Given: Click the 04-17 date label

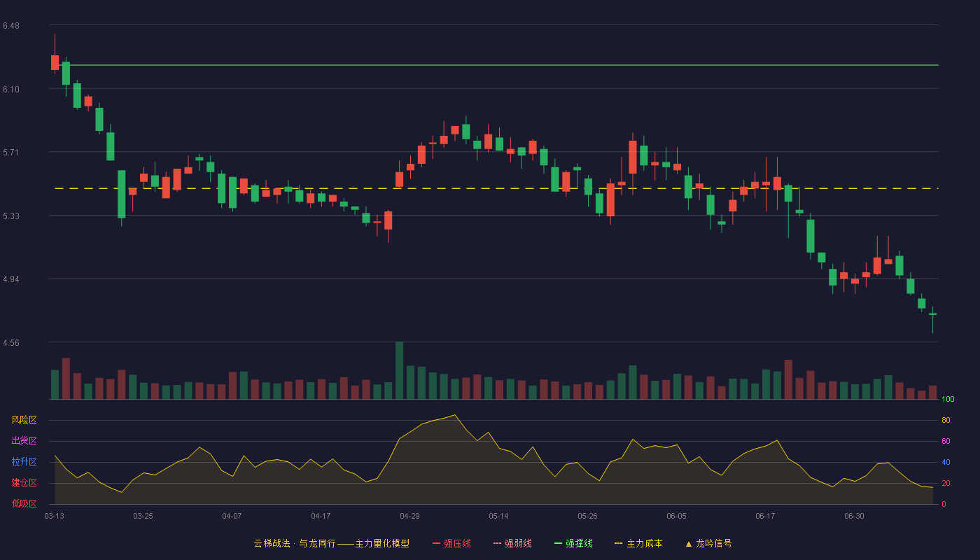Looking at the screenshot, I should coord(321,516).
